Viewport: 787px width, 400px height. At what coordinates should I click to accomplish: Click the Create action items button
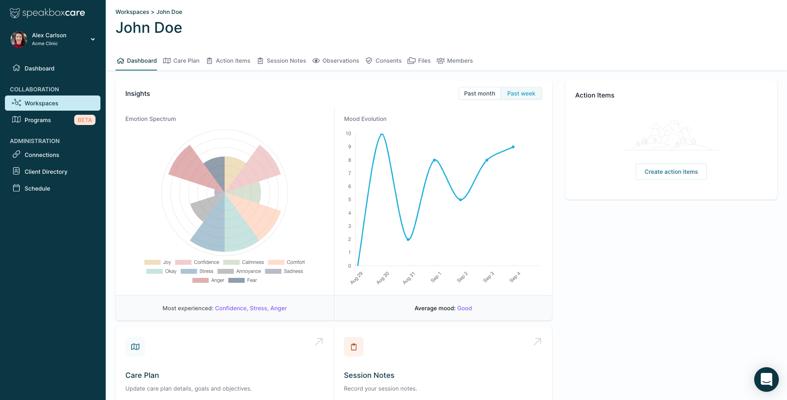671,172
